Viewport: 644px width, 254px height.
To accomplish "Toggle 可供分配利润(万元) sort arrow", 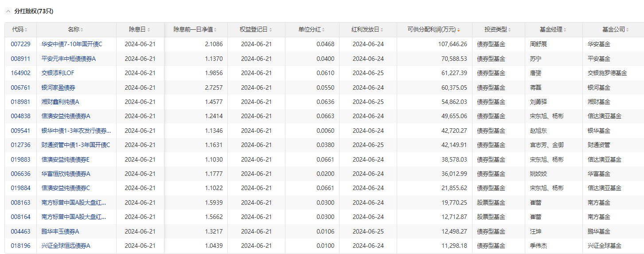I will tap(459, 30).
